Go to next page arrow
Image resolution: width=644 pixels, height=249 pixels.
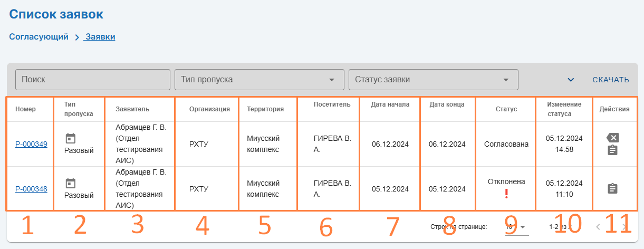[625, 227]
